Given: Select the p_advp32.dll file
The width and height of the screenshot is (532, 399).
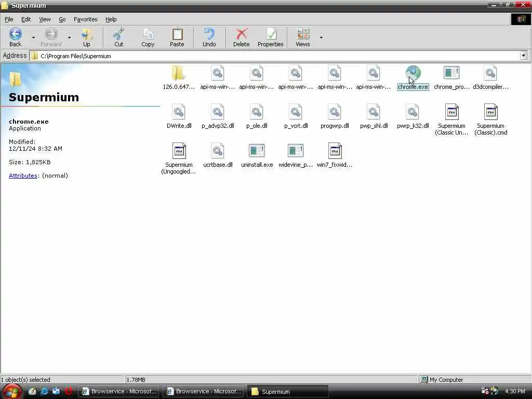Looking at the screenshot, I should 218,116.
